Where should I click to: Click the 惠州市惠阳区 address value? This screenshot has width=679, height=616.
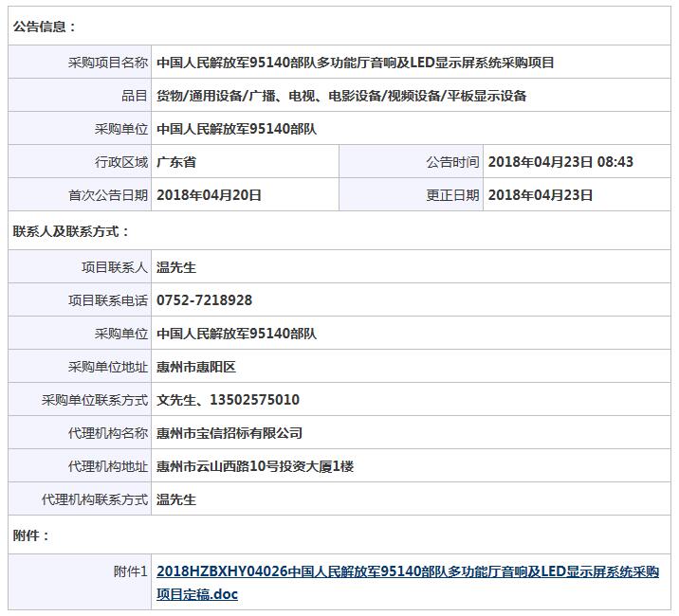[196, 367]
